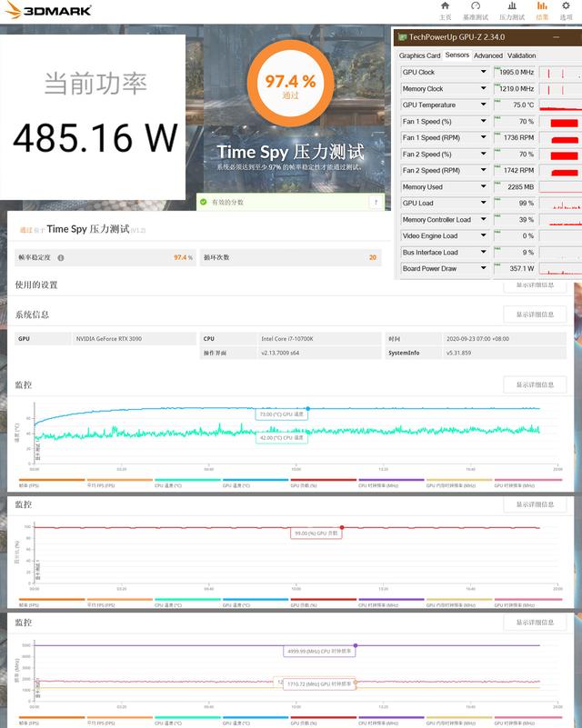Open the Bus Interface Load dropdown
The height and width of the screenshot is (728, 582).
click(484, 252)
